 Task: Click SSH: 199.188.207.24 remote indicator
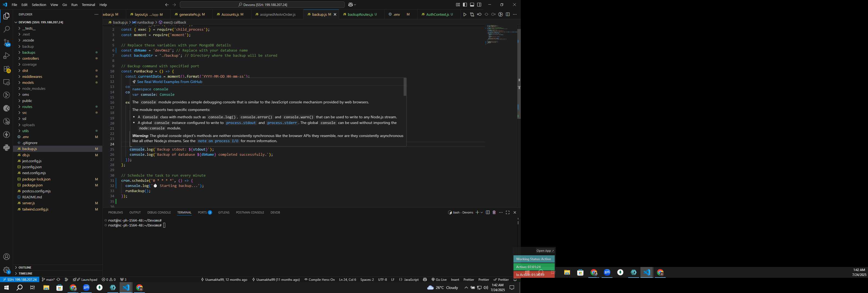[x=20, y=279]
